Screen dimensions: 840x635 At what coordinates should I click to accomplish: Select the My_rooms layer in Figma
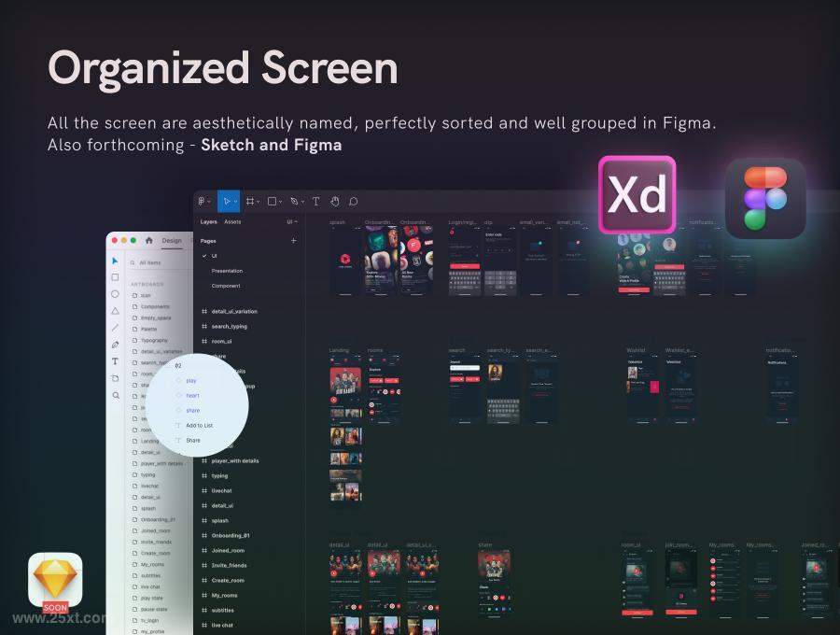tap(224, 596)
